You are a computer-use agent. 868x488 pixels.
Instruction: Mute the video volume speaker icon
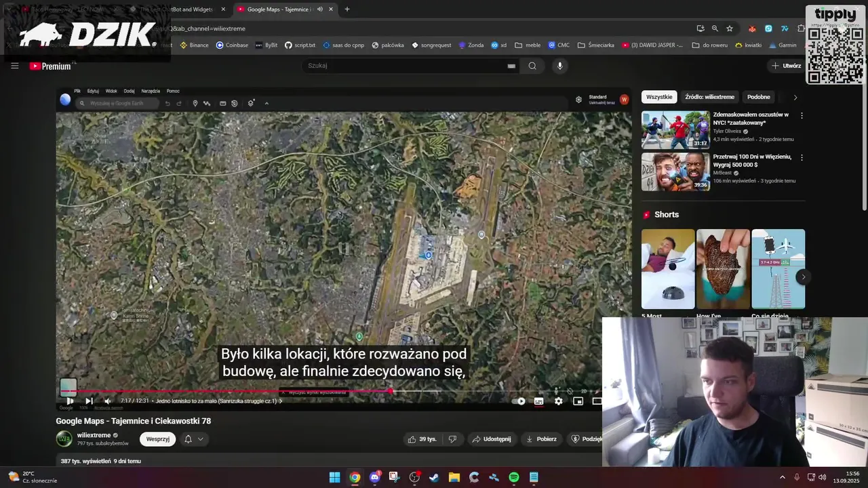[107, 401]
